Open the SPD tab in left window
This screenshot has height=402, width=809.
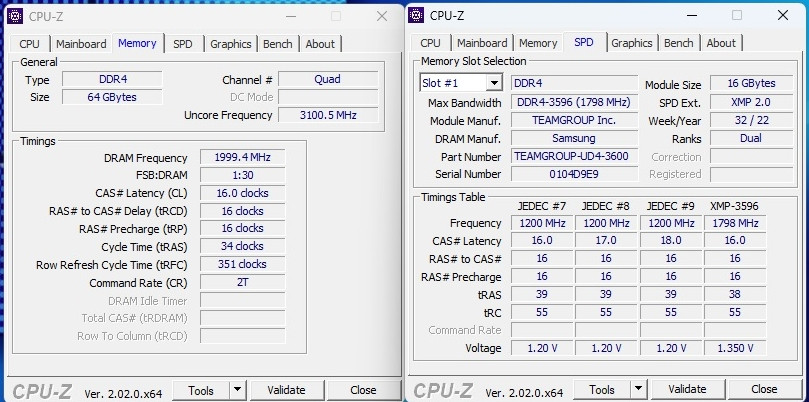click(x=183, y=44)
